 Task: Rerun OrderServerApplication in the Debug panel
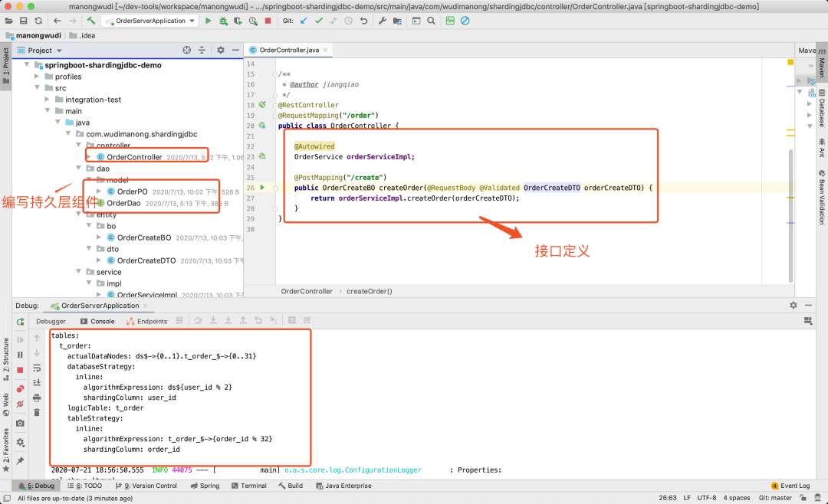[x=21, y=322]
